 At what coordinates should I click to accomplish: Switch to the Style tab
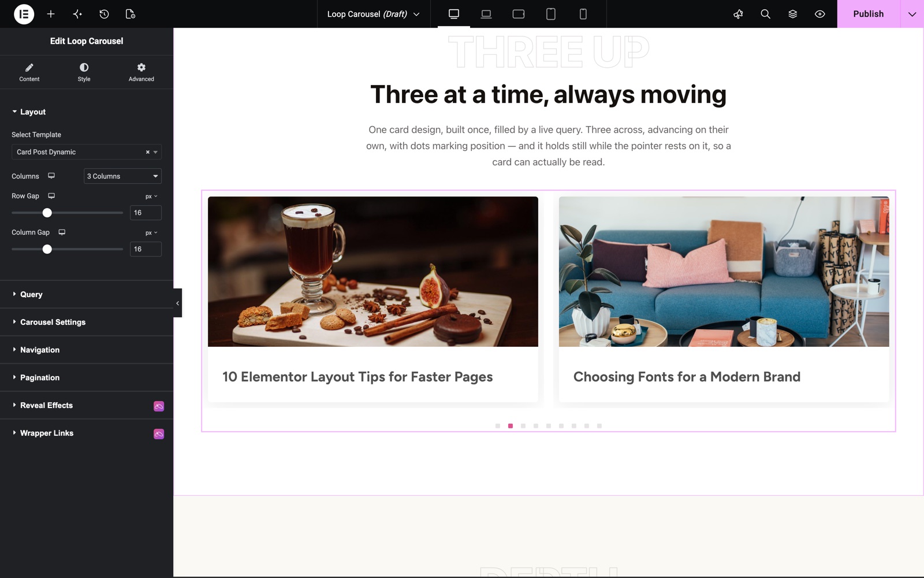pyautogui.click(x=84, y=72)
